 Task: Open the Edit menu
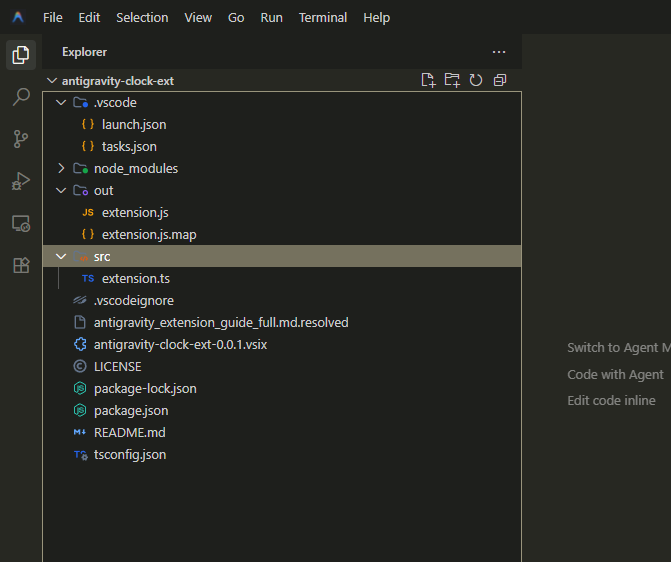click(89, 18)
